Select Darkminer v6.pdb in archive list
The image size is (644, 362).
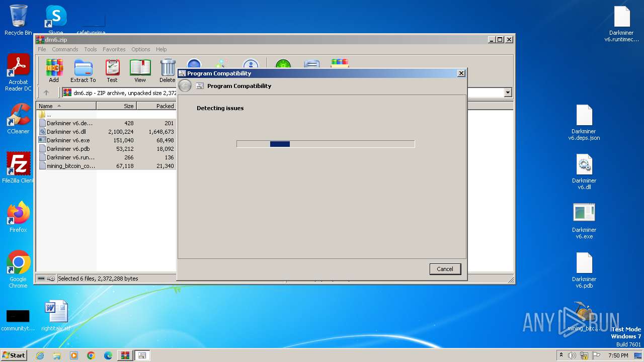107,149
